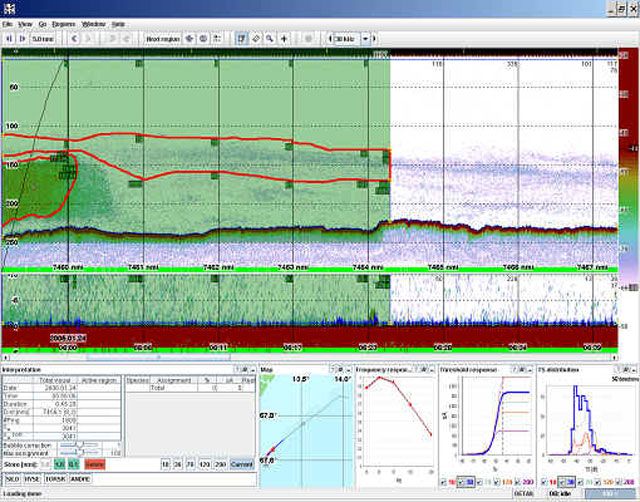This screenshot has height=502, width=640.
Task: Select the plus crosshair tool icon
Action: tap(285, 39)
